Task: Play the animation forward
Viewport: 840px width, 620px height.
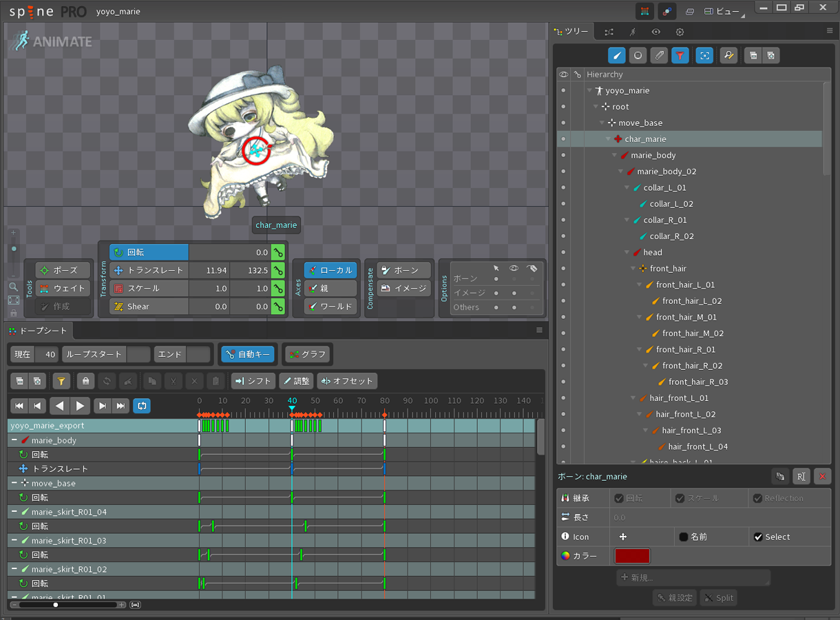Action: [x=81, y=406]
